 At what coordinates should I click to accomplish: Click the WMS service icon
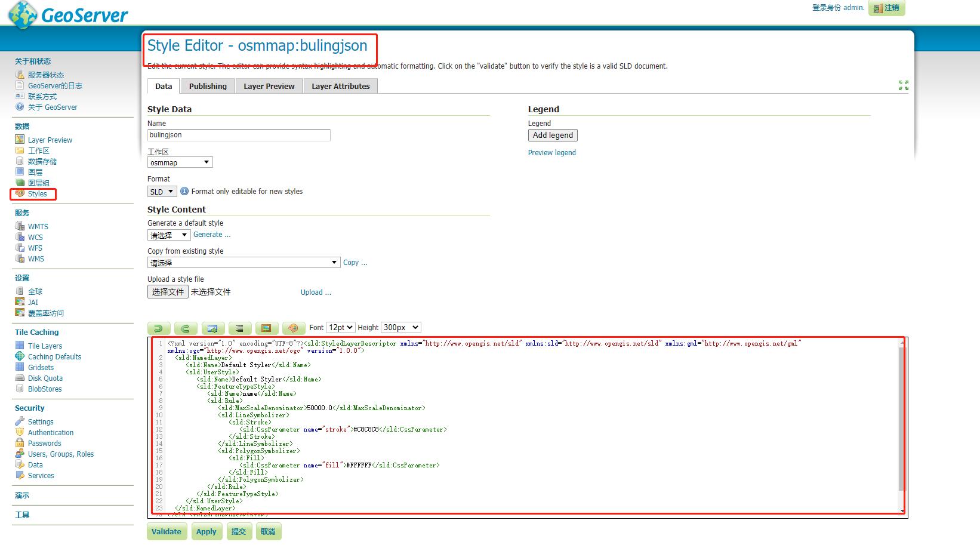(x=20, y=258)
